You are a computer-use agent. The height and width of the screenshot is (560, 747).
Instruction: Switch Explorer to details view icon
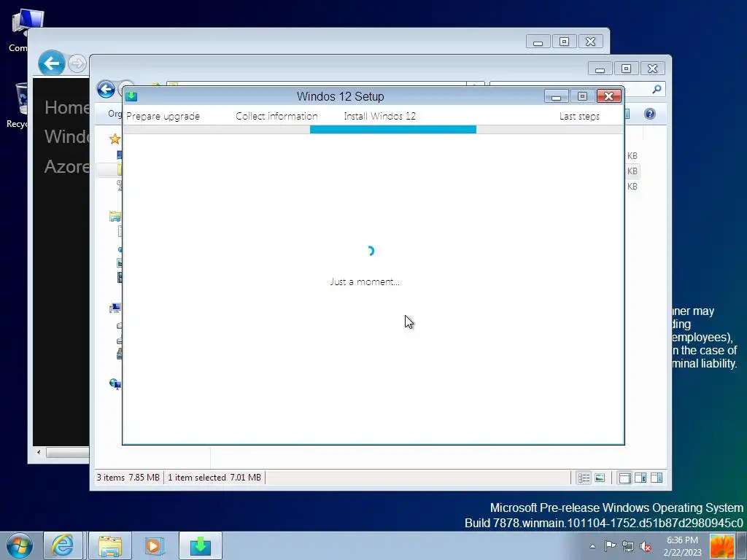[584, 478]
